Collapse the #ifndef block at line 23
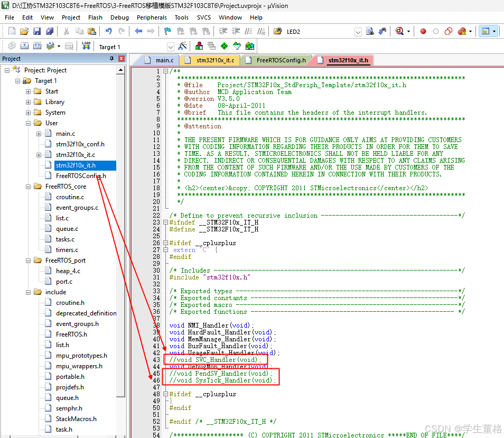 pyautogui.click(x=165, y=222)
